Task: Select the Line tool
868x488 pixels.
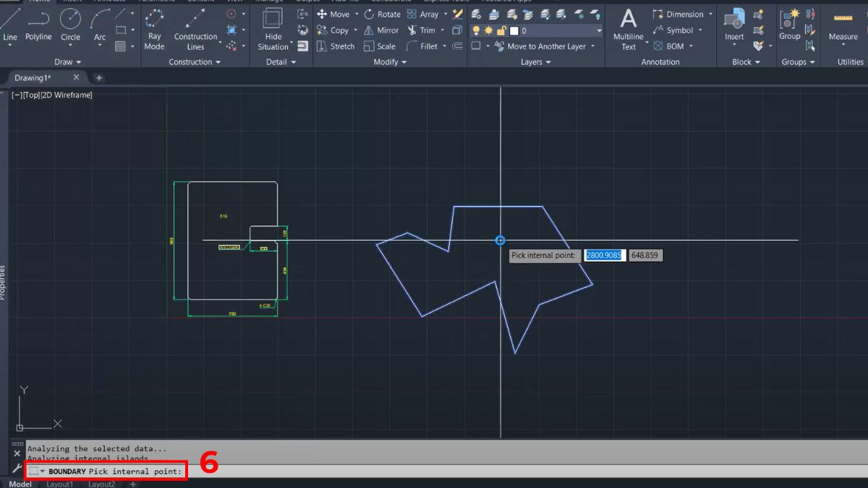Action: click(10, 25)
